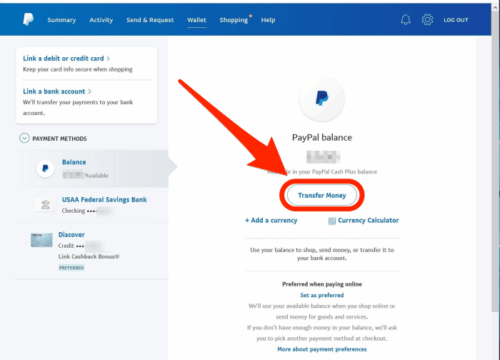
Task: Click the PREFERRED badge under Discover
Action: tap(71, 268)
